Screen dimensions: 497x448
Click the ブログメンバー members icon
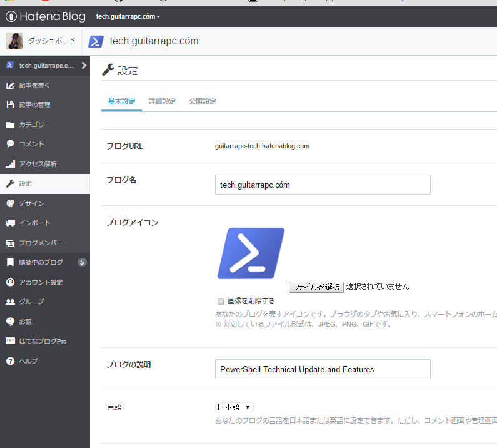[10, 243]
